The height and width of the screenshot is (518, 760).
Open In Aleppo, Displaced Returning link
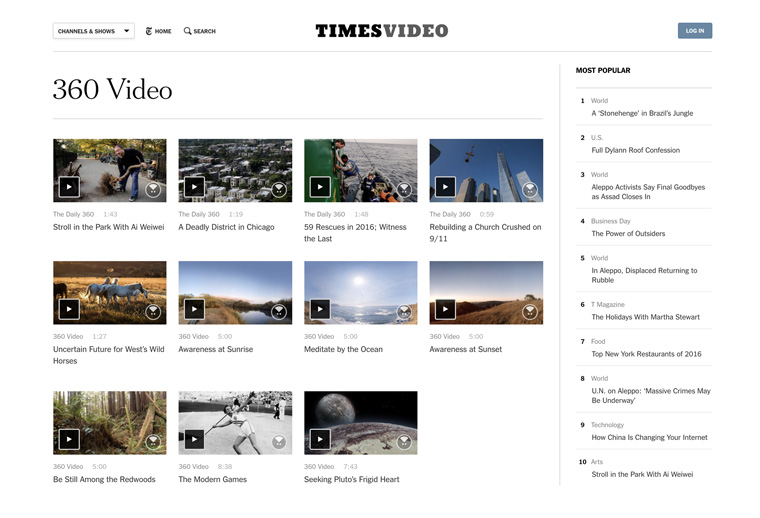click(x=644, y=275)
